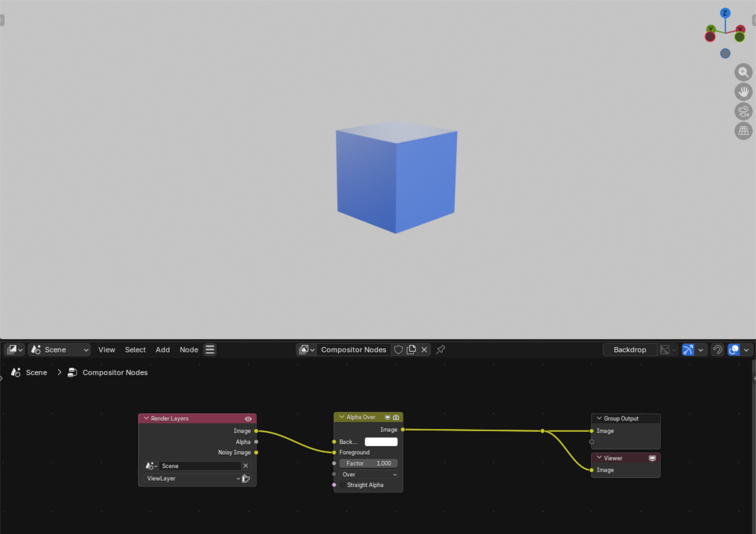Open the Add menu

pyautogui.click(x=163, y=349)
